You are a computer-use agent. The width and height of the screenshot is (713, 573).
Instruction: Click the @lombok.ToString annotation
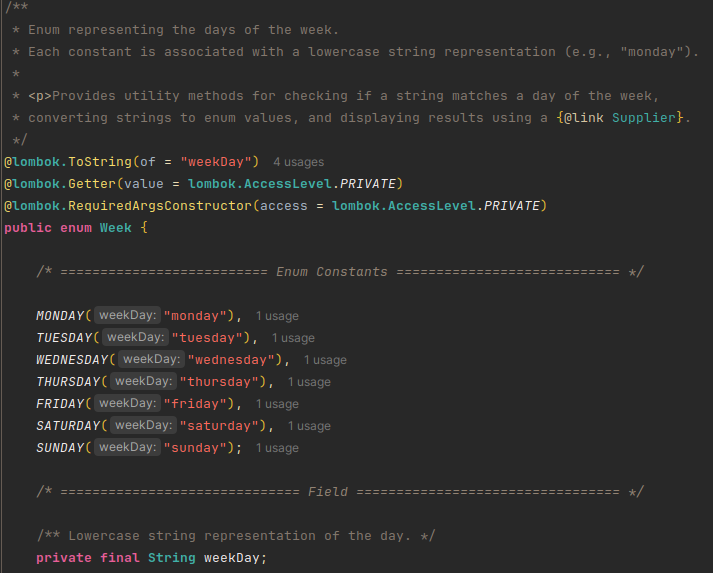(68, 162)
